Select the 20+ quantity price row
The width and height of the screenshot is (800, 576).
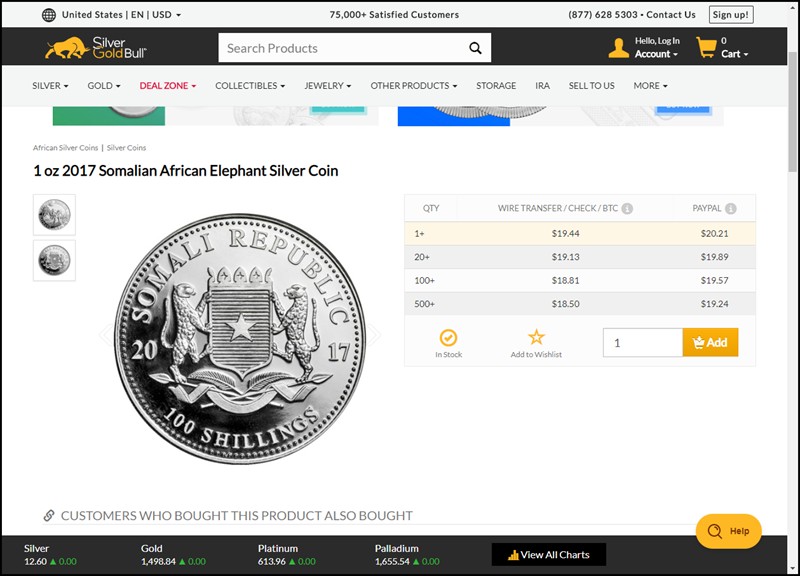click(x=580, y=257)
